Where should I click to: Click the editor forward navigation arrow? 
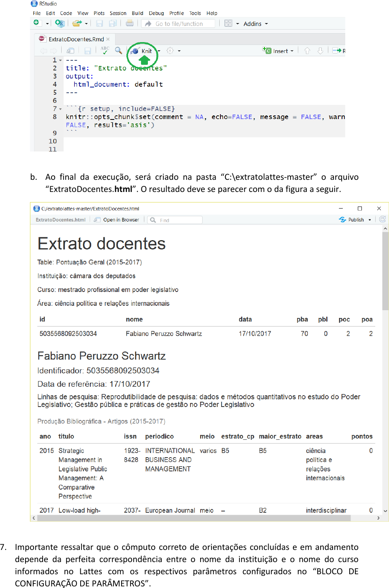(x=53, y=51)
